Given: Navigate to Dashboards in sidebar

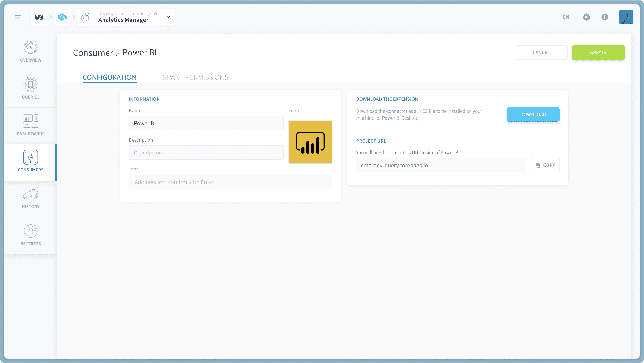Looking at the screenshot, I should coord(31,125).
